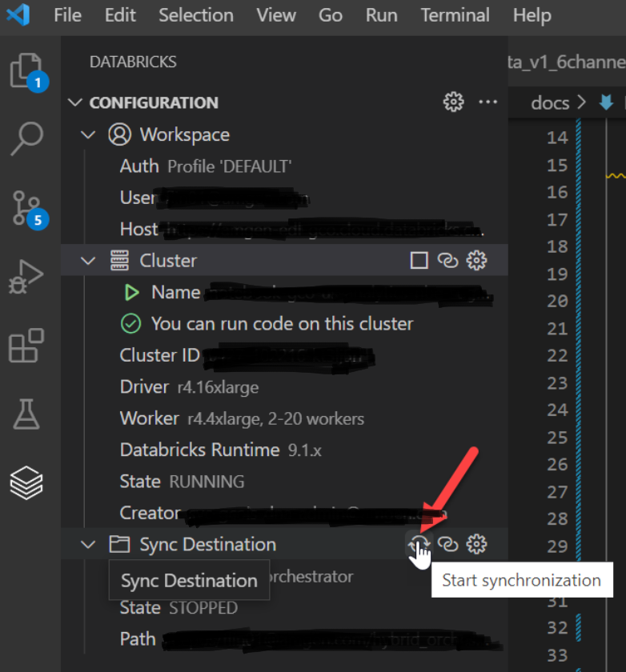The width and height of the screenshot is (626, 672).
Task: Start synchronization for Sync Destination
Action: [x=419, y=545]
